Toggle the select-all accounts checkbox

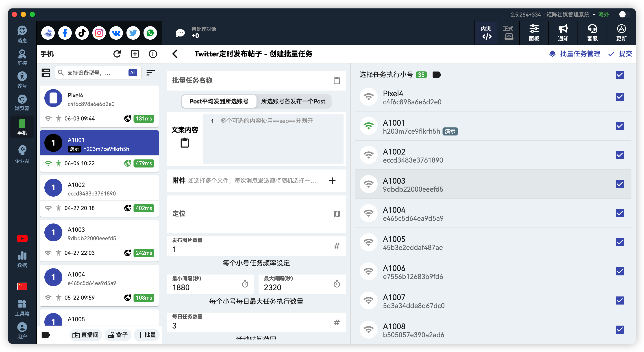(x=620, y=75)
